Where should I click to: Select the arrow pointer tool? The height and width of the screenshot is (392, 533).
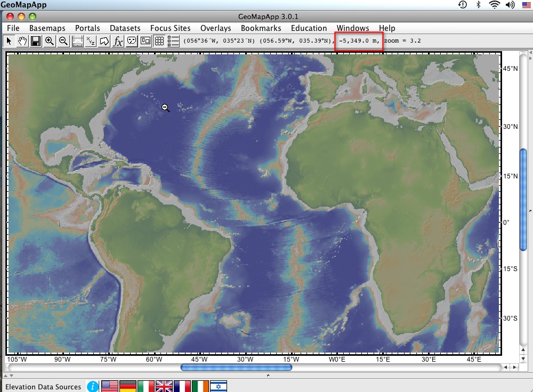click(x=8, y=41)
